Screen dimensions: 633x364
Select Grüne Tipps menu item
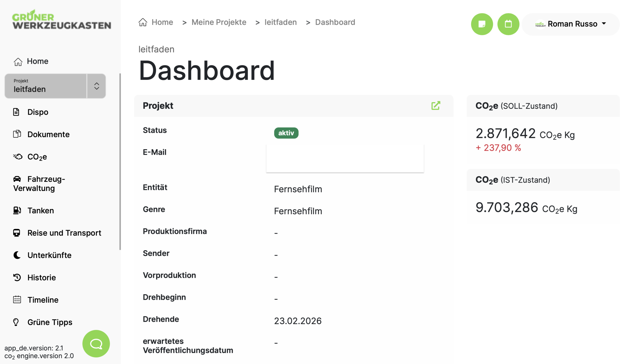[49, 322]
